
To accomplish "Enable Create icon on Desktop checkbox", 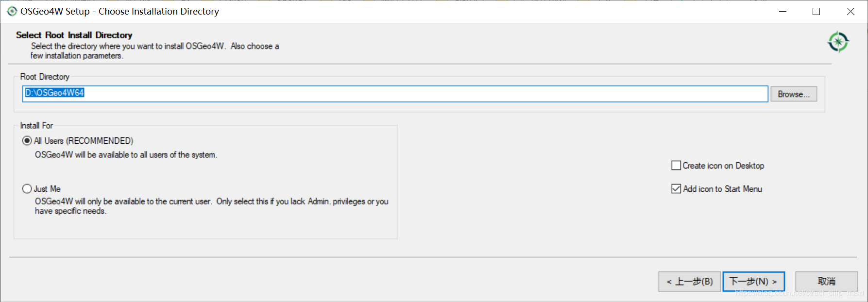I will coord(676,166).
